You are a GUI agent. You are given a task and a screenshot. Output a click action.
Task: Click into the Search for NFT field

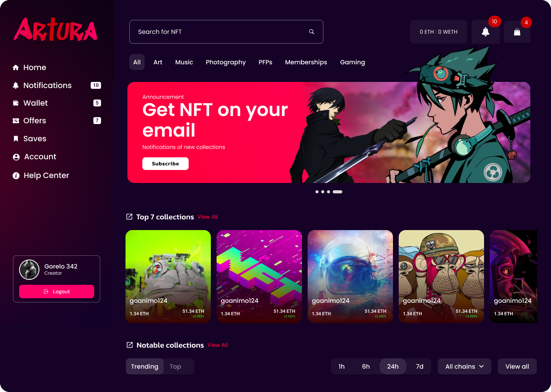tap(226, 32)
